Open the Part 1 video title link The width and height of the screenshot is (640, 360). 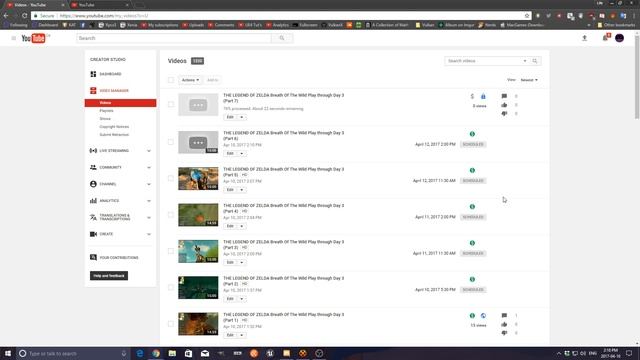[x=284, y=317]
